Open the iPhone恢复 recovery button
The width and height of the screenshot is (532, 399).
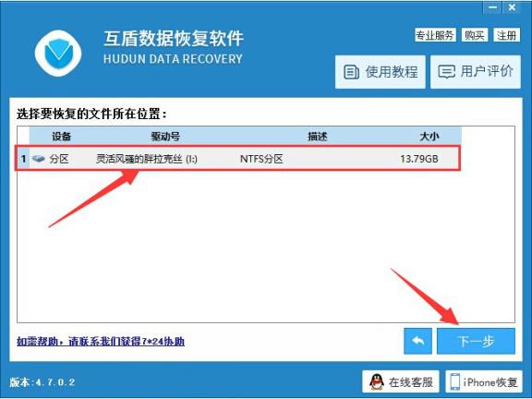tap(484, 381)
